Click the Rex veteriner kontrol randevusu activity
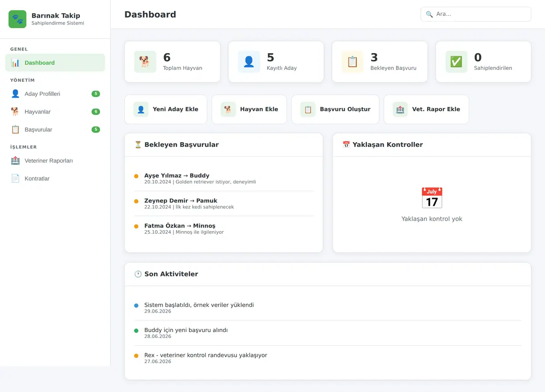Screen dimensions: 545x392 click(x=327, y=358)
